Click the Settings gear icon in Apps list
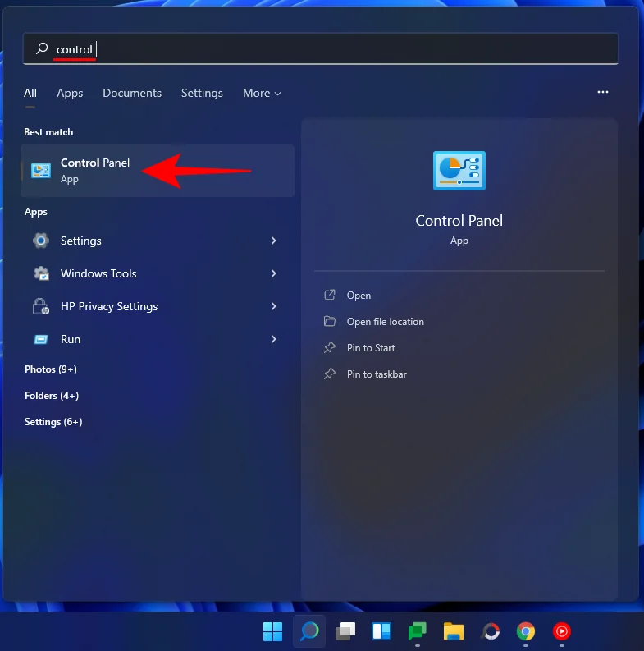The height and width of the screenshot is (651, 644). click(x=41, y=241)
